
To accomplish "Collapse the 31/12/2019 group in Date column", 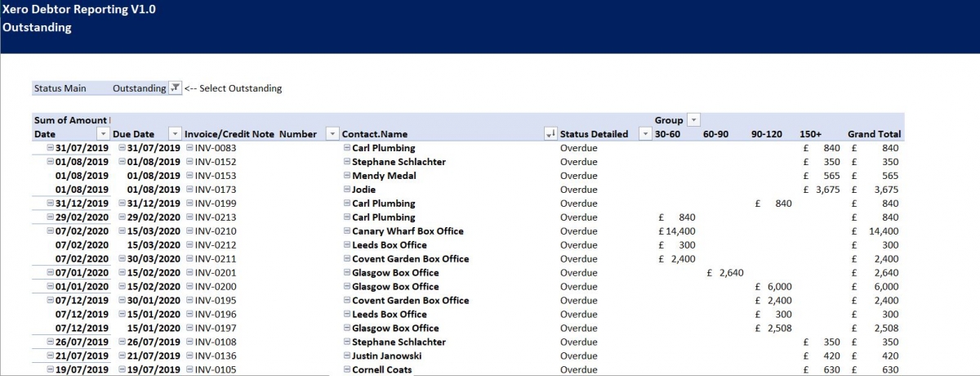I will 51,204.
